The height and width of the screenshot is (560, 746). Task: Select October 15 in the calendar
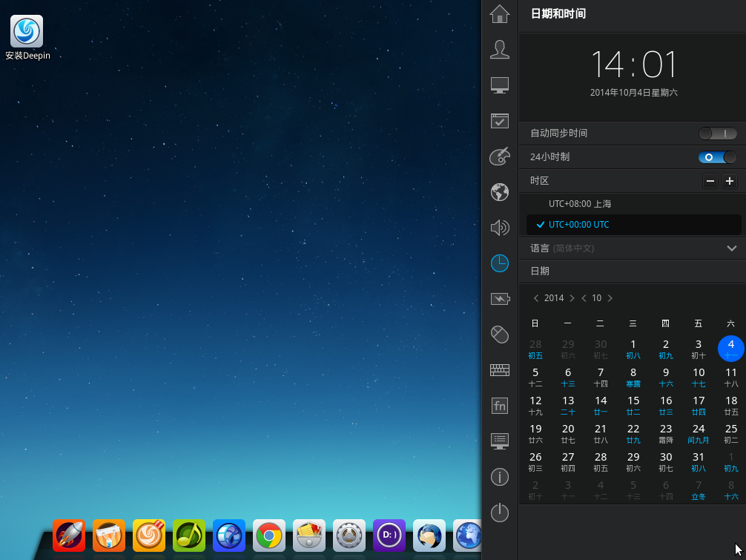(x=633, y=405)
